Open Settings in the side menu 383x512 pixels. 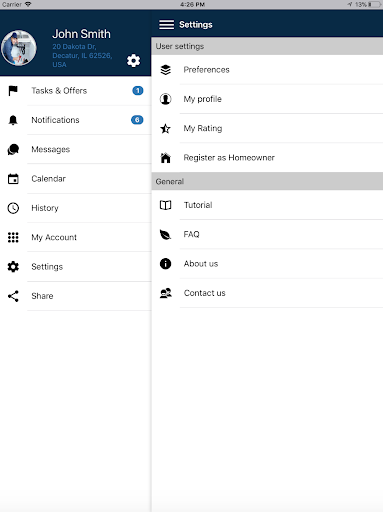[x=76, y=267]
